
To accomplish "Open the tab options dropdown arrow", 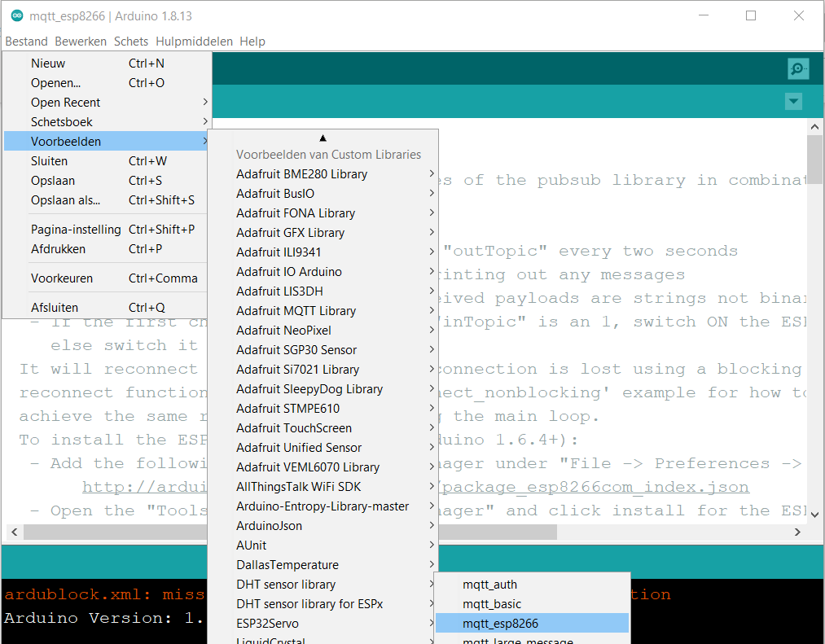I will [793, 101].
